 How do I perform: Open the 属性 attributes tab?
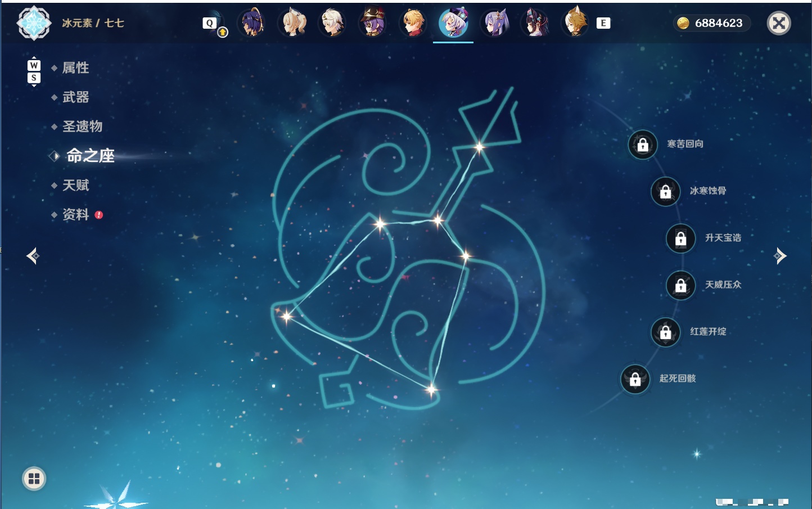click(75, 68)
